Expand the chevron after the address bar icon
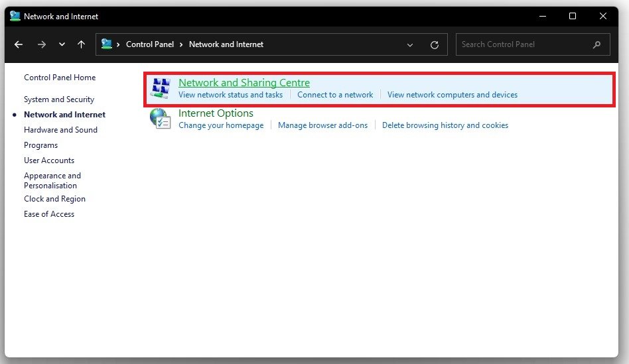 click(x=118, y=44)
